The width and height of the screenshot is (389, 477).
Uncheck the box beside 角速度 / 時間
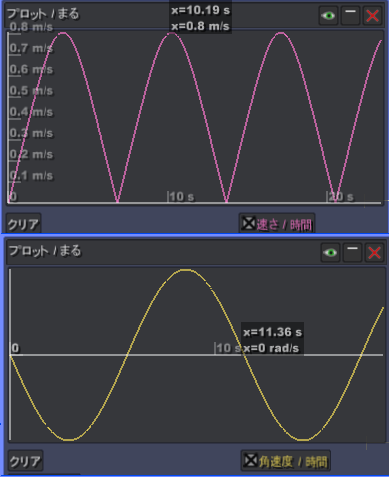pos(250,461)
